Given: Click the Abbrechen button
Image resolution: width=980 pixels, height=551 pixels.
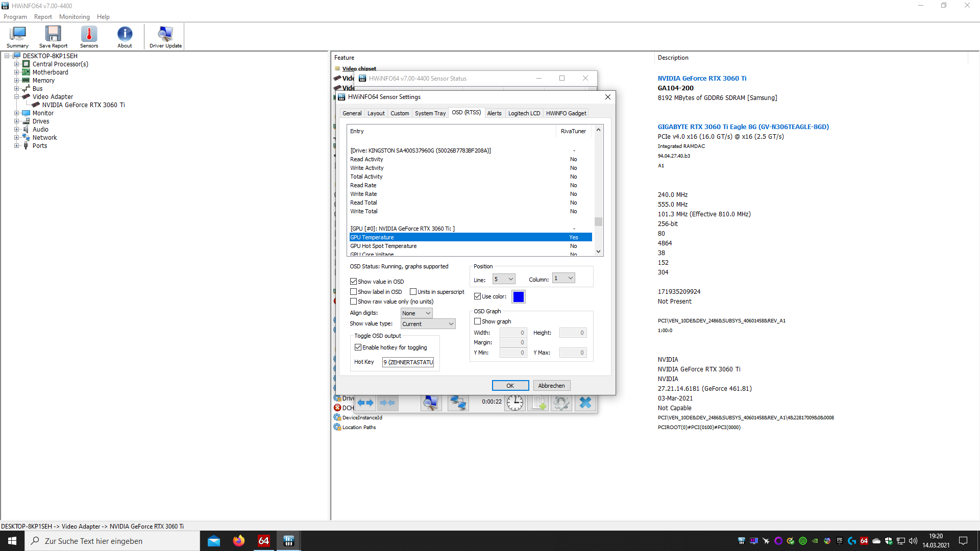Looking at the screenshot, I should (x=551, y=386).
